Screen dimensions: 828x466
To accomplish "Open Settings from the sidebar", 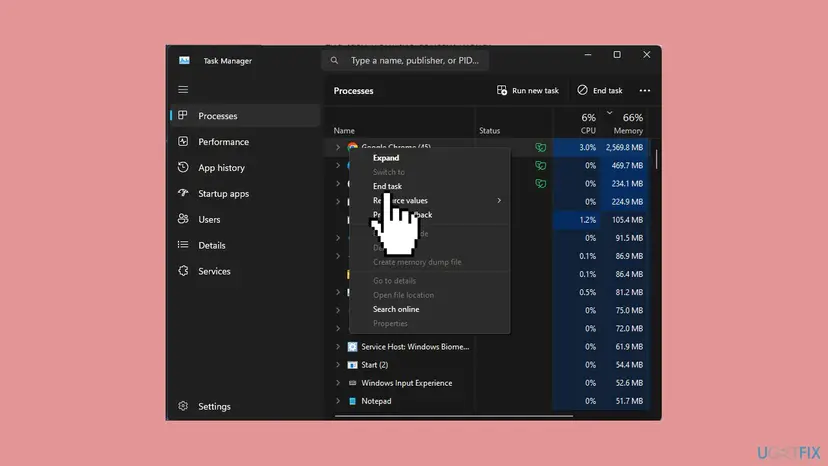I will [x=214, y=406].
